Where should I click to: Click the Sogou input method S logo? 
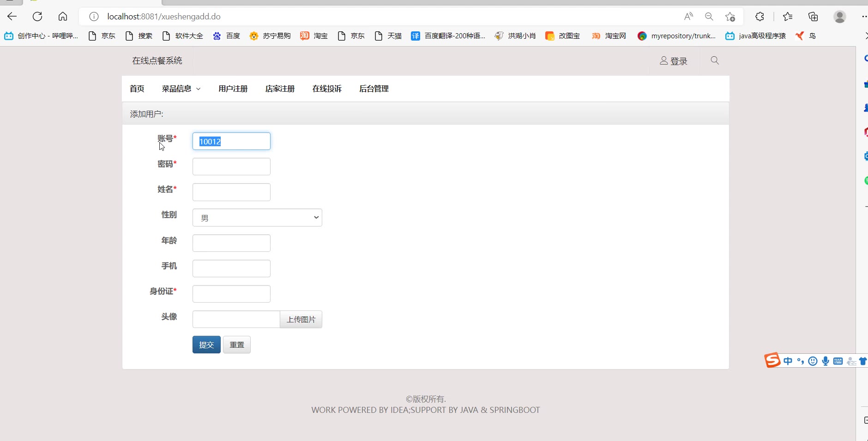[772, 360]
